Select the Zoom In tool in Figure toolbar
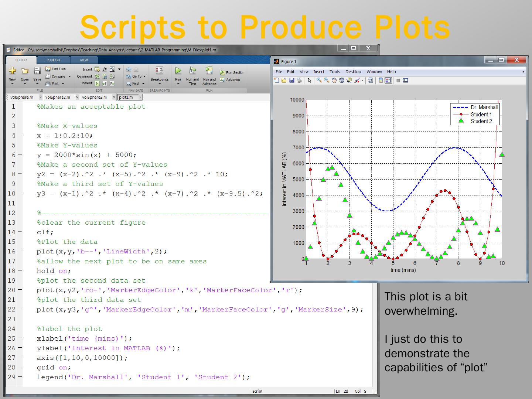Image resolution: width=532 pixels, height=399 pixels. [x=319, y=81]
